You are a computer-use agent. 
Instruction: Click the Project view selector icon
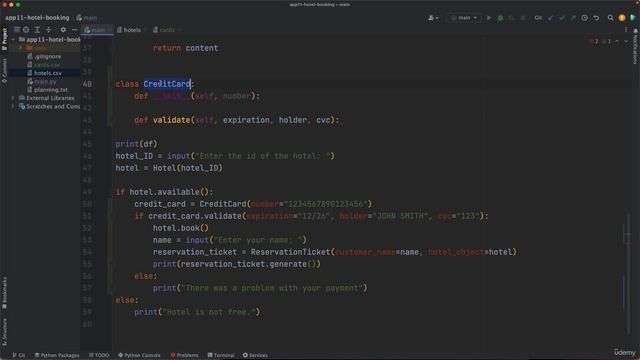17,30
